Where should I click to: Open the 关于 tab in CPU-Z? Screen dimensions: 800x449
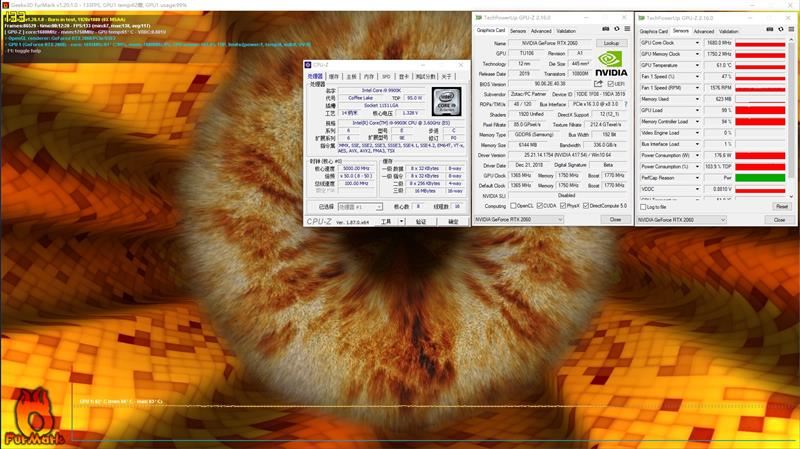(x=446, y=77)
